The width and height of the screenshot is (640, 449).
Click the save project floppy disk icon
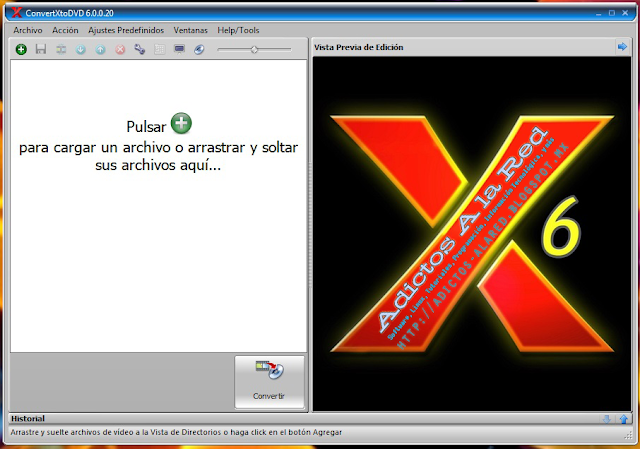41,49
